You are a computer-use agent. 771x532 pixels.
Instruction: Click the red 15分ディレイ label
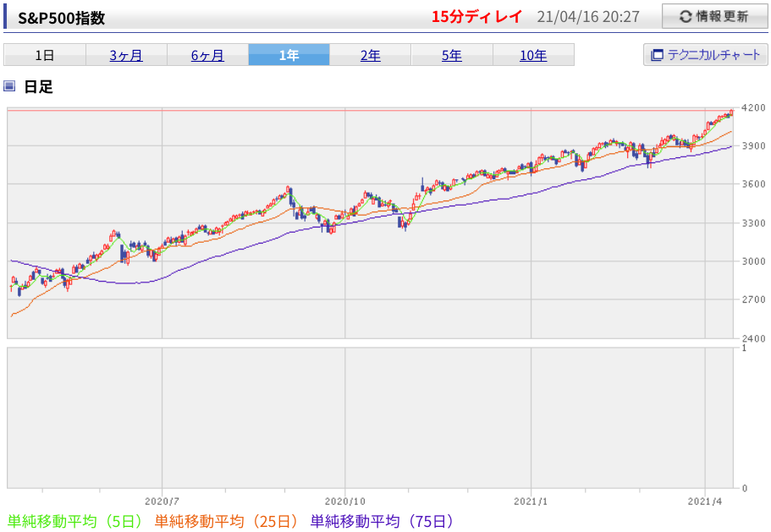click(x=476, y=17)
